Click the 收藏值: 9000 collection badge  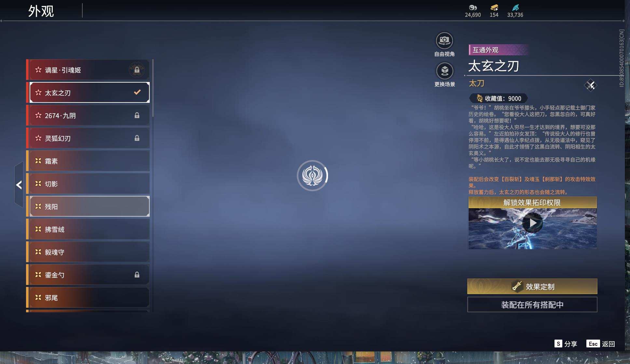click(x=499, y=98)
